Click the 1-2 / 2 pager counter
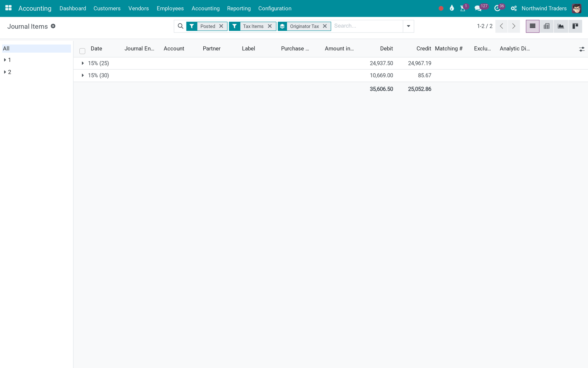588x368 pixels. pyautogui.click(x=484, y=26)
